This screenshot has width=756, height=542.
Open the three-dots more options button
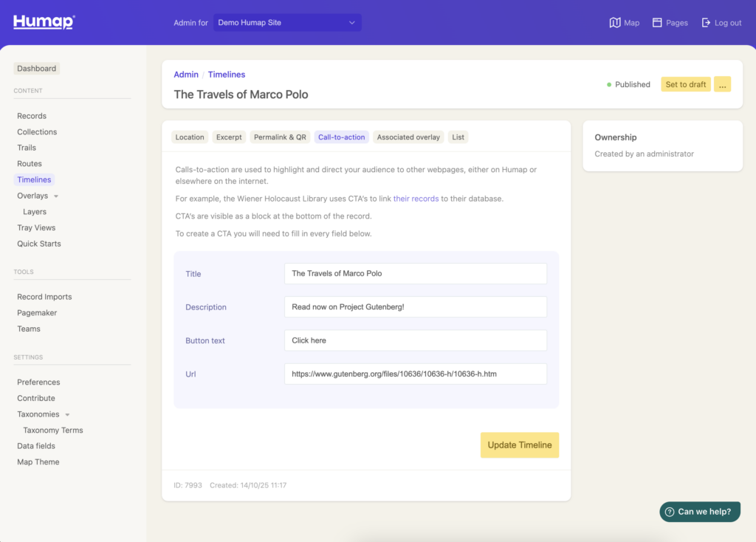click(x=722, y=84)
